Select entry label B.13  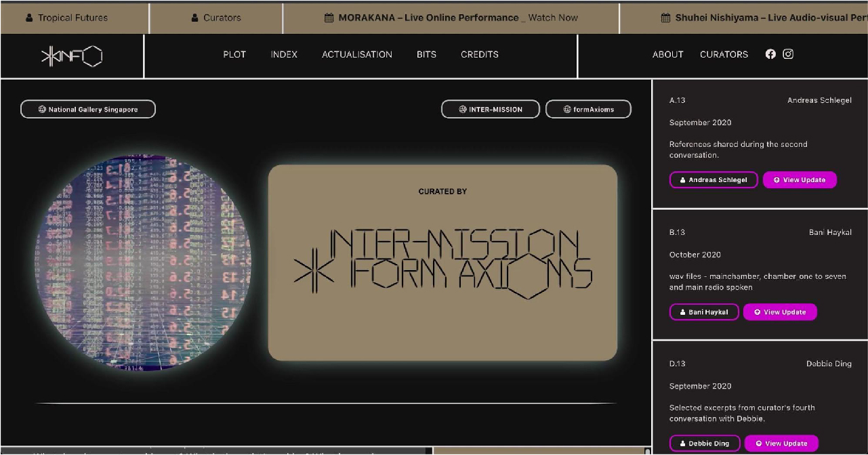pyautogui.click(x=678, y=232)
